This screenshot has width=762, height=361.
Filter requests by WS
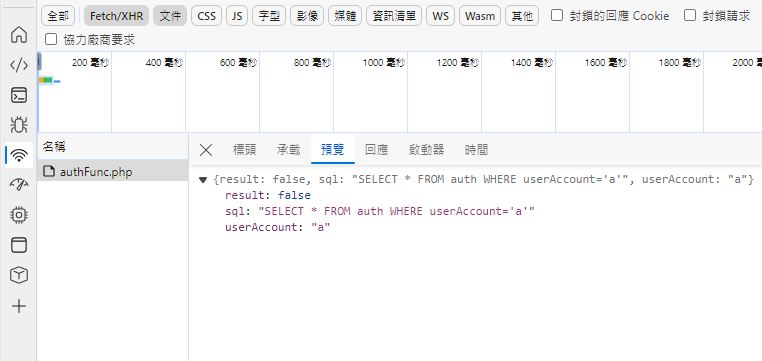(440, 16)
